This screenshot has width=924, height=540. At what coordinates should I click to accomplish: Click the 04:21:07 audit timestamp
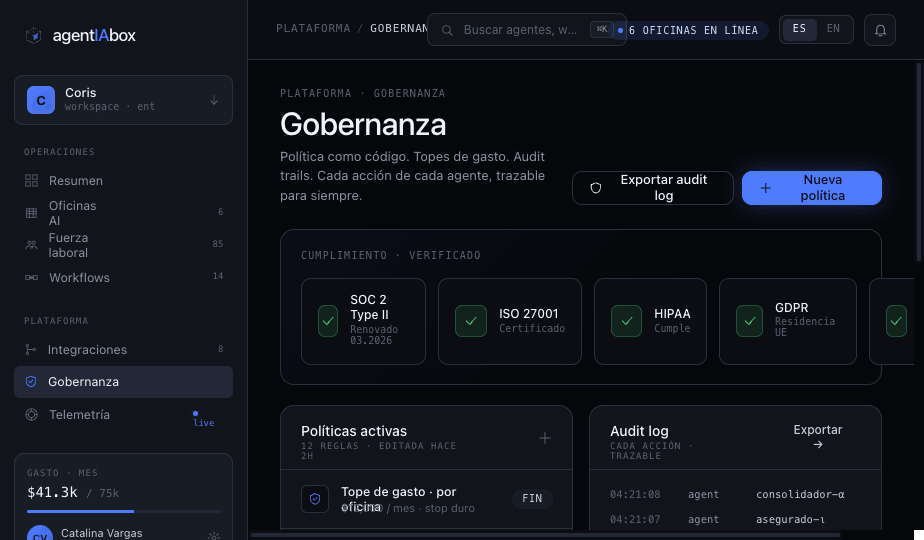point(635,519)
